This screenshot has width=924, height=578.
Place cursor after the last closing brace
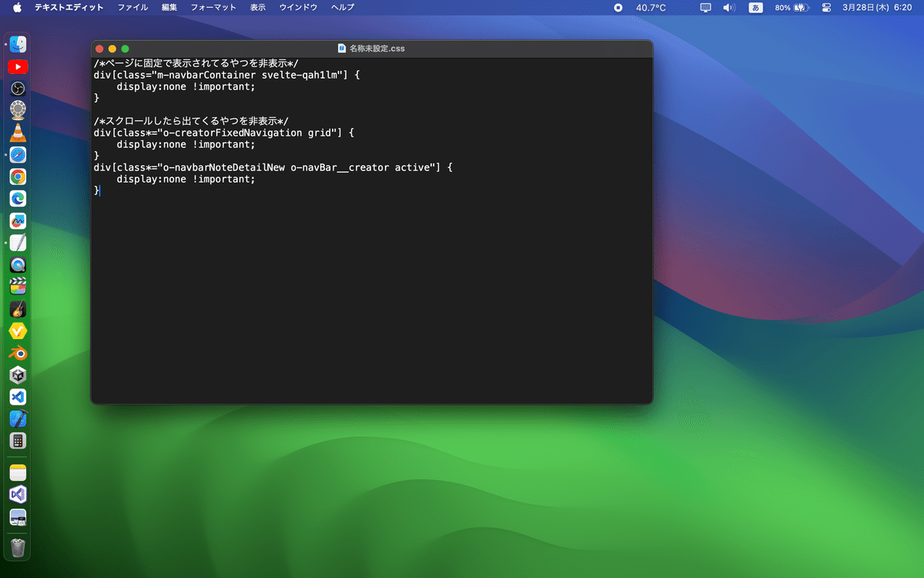100,190
